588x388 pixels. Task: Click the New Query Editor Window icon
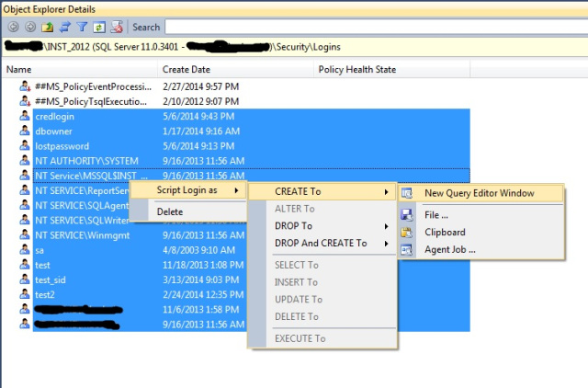pos(406,193)
